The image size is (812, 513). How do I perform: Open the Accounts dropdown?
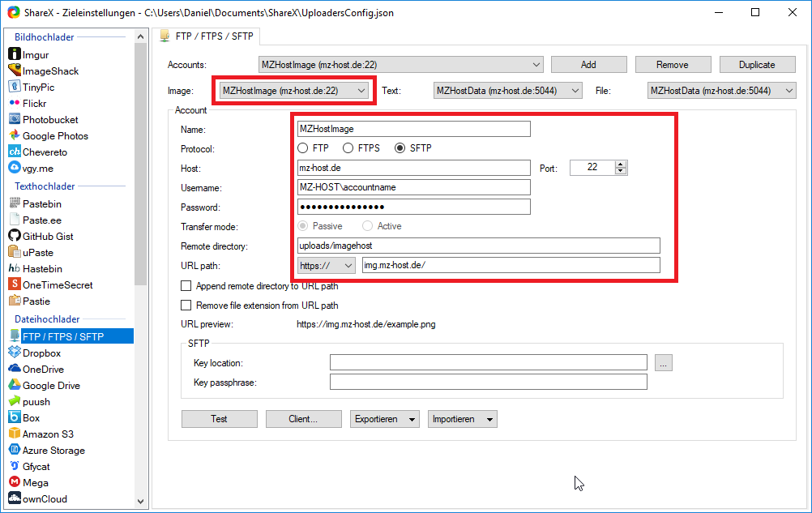(401, 65)
